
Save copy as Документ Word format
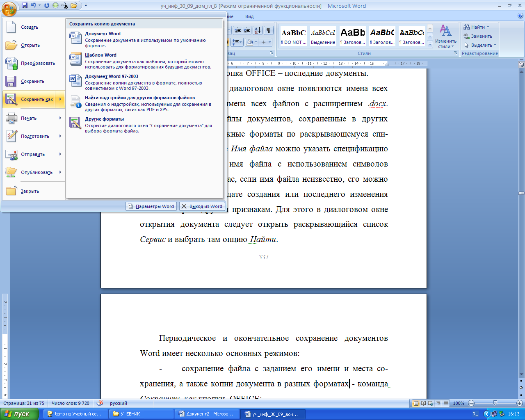point(144,40)
